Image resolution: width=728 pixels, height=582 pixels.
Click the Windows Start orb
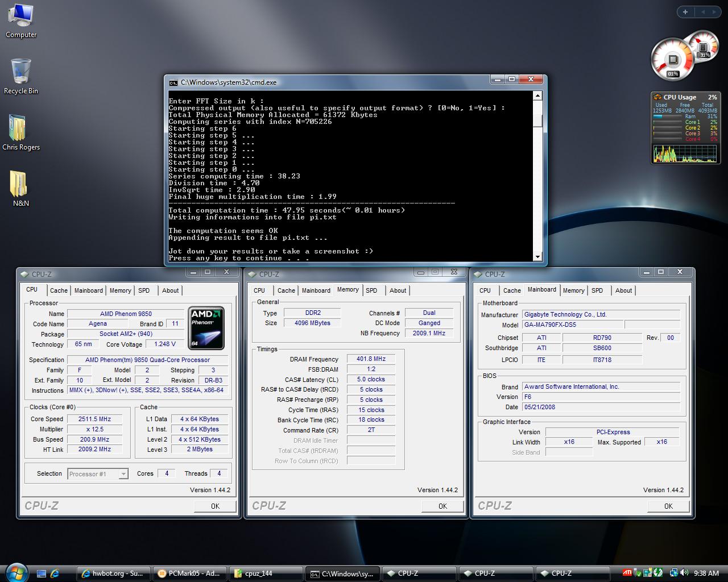coord(16,573)
